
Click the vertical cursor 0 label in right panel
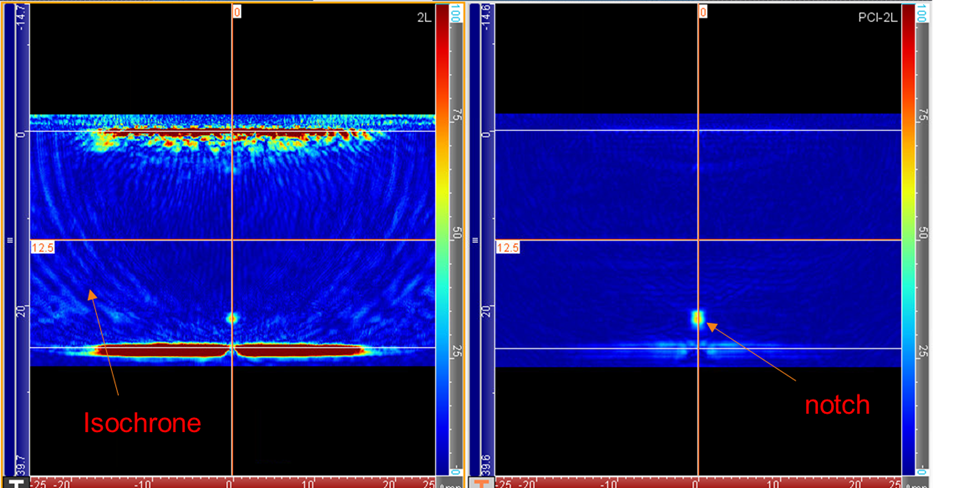[703, 12]
